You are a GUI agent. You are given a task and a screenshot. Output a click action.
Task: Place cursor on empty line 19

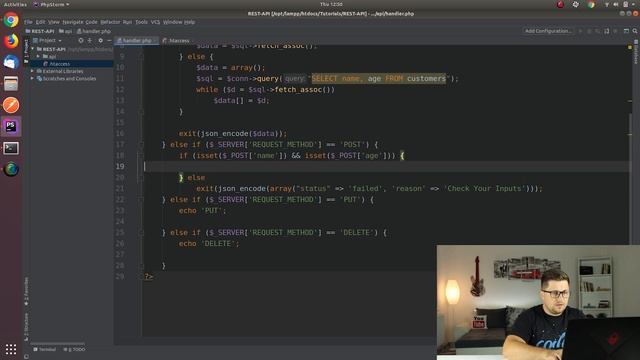click(386, 167)
